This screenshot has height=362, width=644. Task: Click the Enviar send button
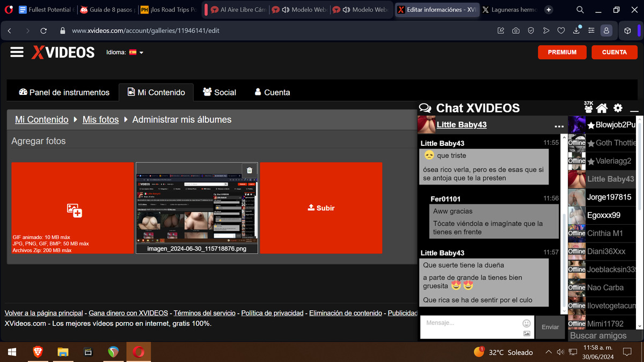pos(550,327)
